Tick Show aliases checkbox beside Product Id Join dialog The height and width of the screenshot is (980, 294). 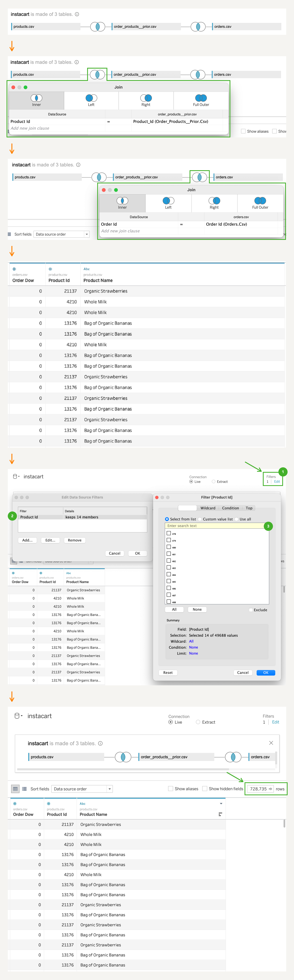click(243, 131)
